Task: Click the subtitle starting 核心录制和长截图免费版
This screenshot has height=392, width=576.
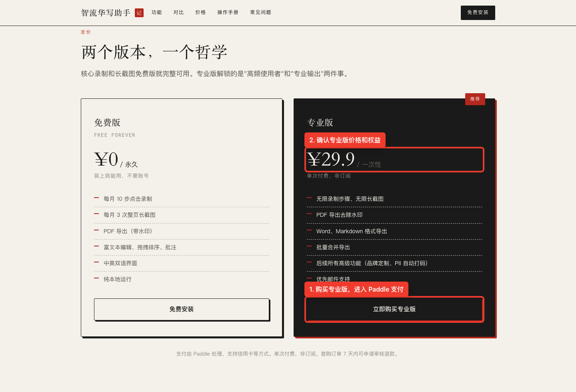Action: pyautogui.click(x=216, y=74)
